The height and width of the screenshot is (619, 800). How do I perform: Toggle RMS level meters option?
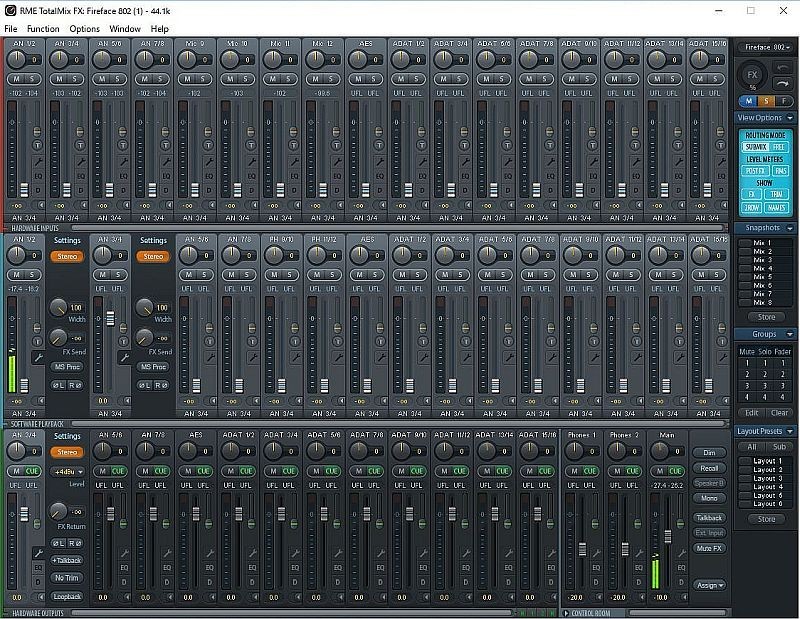[x=780, y=171]
